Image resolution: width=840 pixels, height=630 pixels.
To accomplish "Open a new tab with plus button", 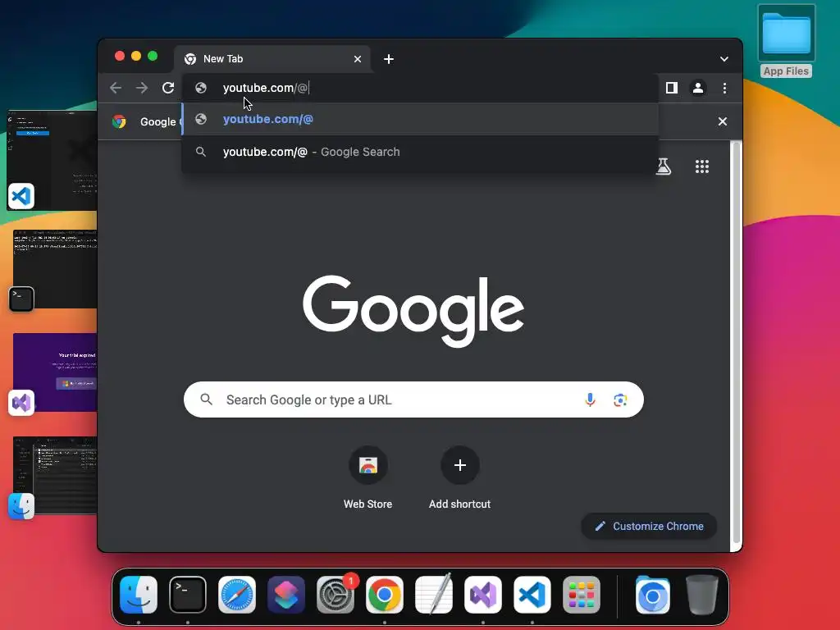I will coord(389,59).
